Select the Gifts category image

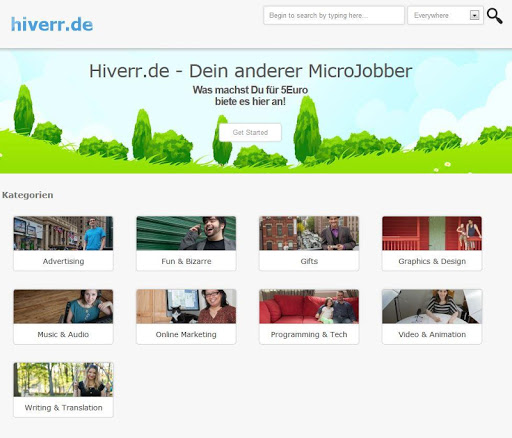tap(309, 233)
